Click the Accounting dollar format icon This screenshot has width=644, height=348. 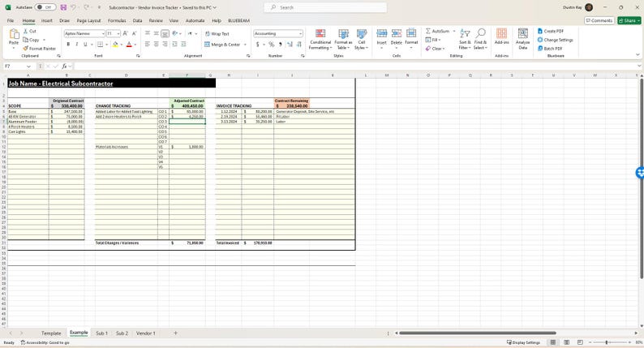(x=257, y=45)
